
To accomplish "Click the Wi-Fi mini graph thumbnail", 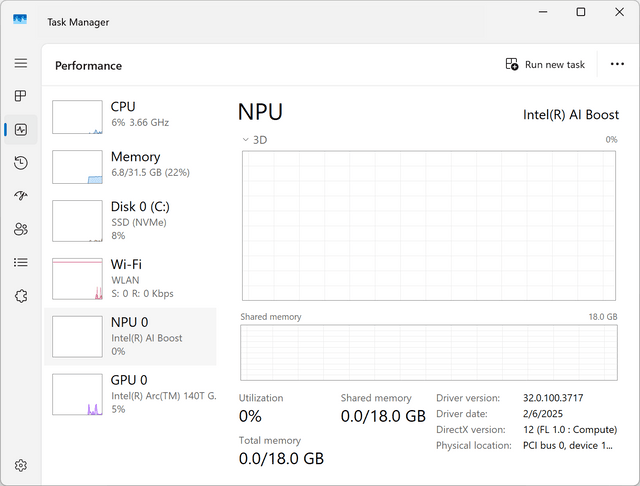I will tap(77, 279).
